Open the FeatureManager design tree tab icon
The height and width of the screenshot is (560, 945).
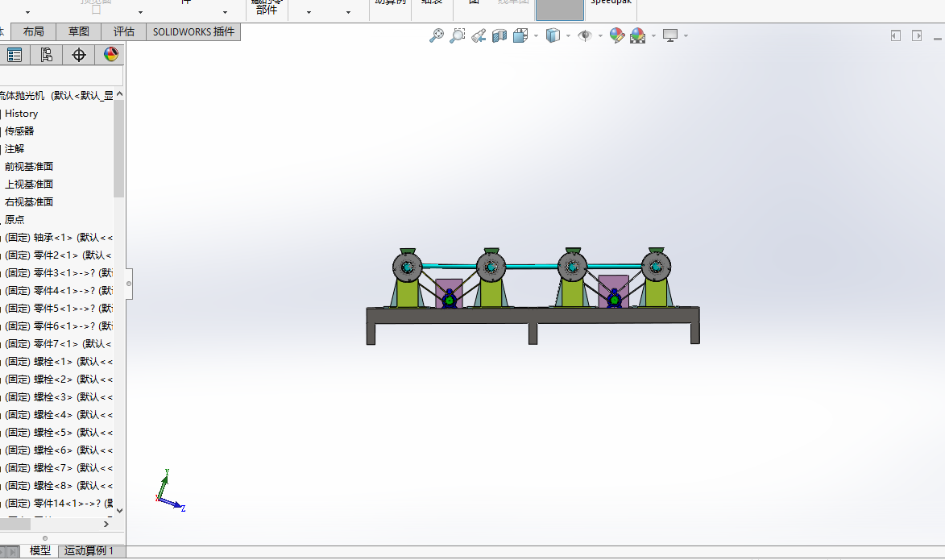click(15, 55)
